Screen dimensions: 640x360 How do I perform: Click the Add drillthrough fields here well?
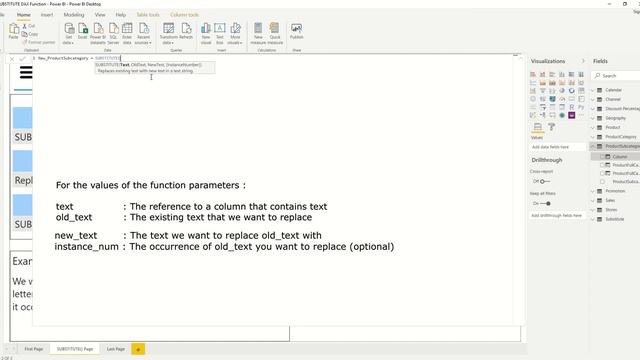(x=558, y=215)
